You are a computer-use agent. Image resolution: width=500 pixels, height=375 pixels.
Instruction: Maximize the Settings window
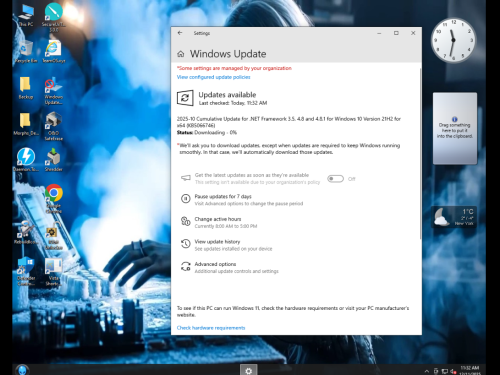[396, 33]
